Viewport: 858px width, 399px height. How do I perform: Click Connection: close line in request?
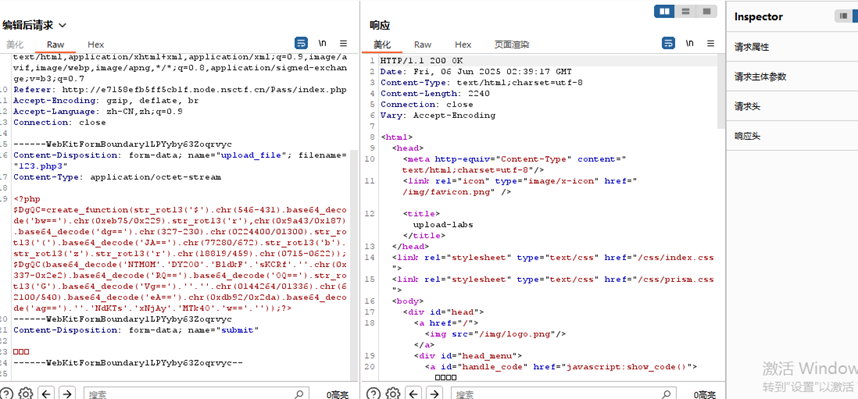click(x=60, y=122)
